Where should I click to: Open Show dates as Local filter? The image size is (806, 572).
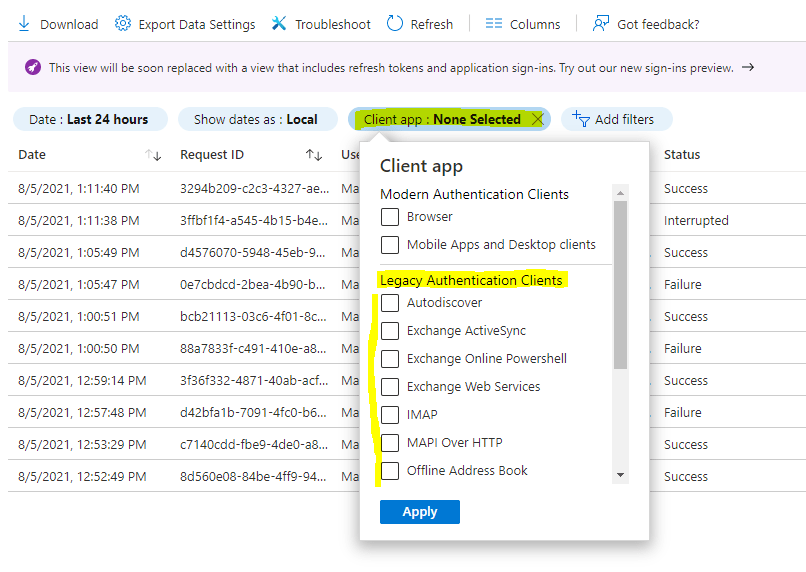coord(258,119)
